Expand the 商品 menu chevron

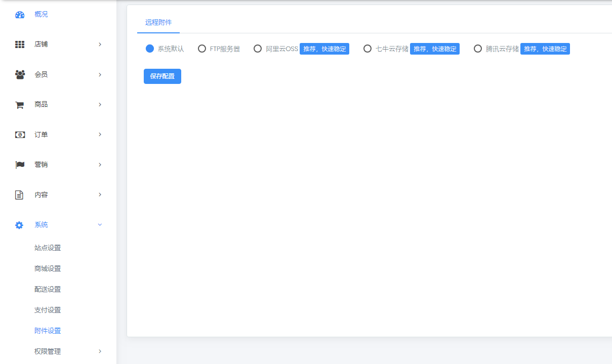pos(100,105)
